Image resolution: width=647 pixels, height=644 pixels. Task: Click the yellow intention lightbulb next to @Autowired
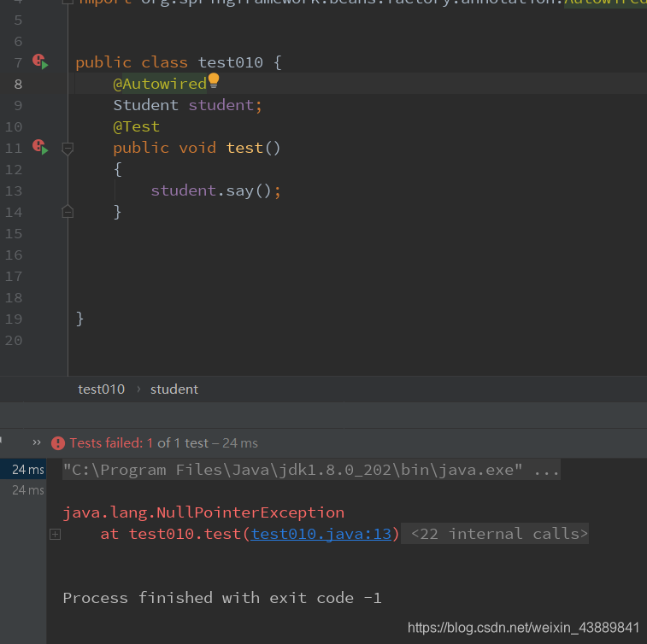(214, 81)
